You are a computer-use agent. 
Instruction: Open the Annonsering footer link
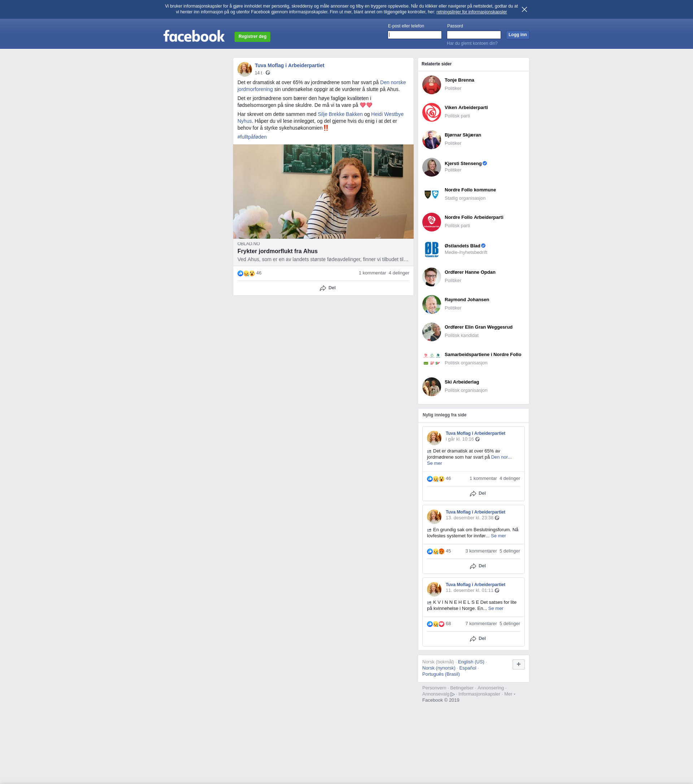pyautogui.click(x=491, y=688)
